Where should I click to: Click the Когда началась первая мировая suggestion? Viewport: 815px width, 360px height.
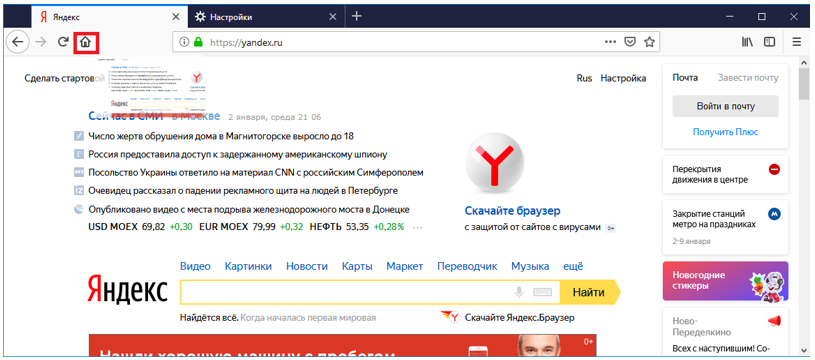[308, 317]
